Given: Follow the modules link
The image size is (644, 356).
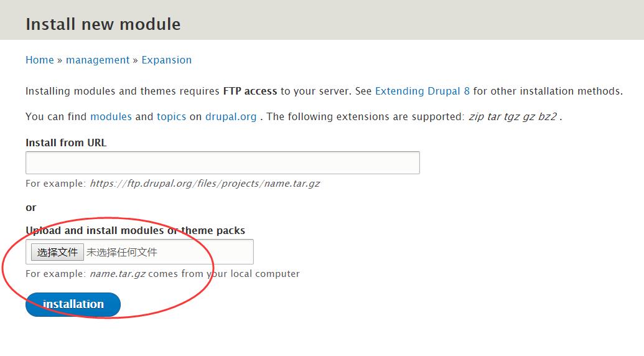Looking at the screenshot, I should click(x=111, y=116).
